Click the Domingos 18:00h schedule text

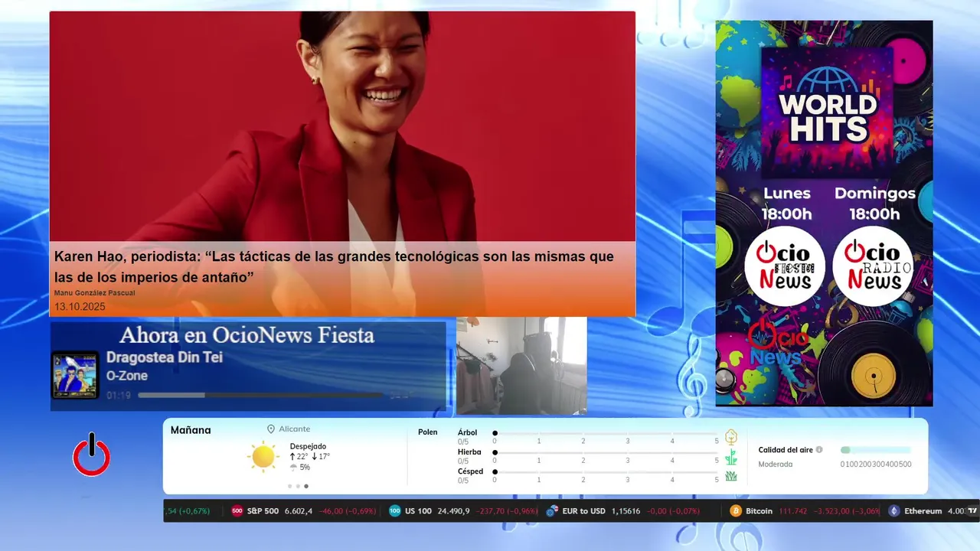point(874,204)
